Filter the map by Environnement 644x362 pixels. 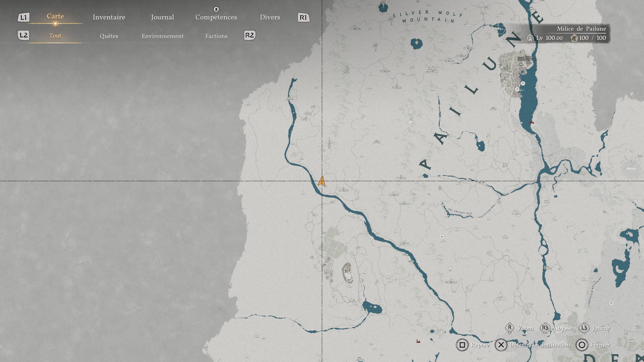(163, 36)
